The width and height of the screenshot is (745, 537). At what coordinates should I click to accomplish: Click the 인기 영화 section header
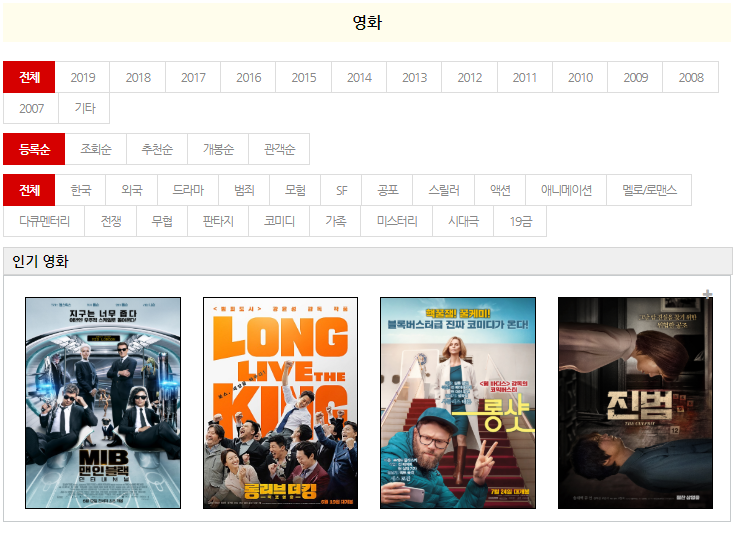click(x=368, y=261)
